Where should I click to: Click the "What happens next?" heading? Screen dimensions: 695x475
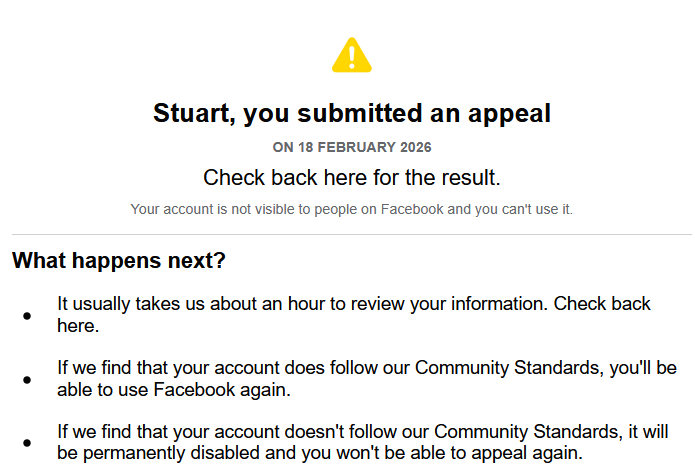pos(119,261)
